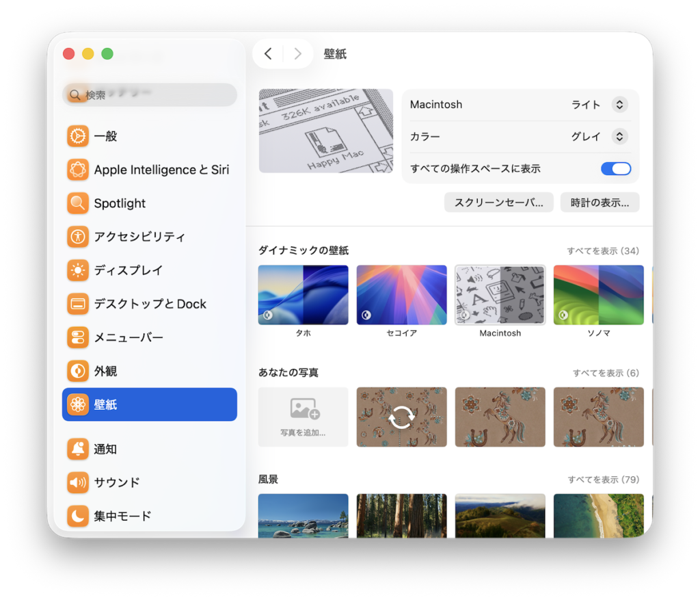700x600 pixels.
Task: Click the 時計の表示... button
Action: tap(600, 203)
